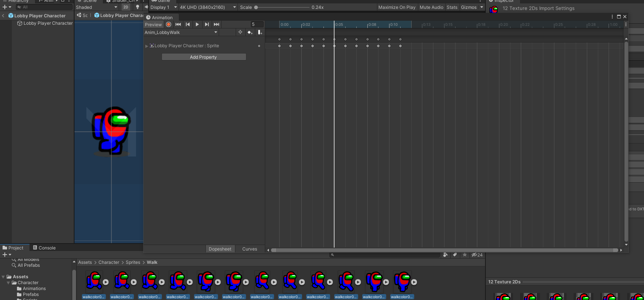Collapse Character folder in Project tree
644x300 pixels.
[x=8, y=283]
